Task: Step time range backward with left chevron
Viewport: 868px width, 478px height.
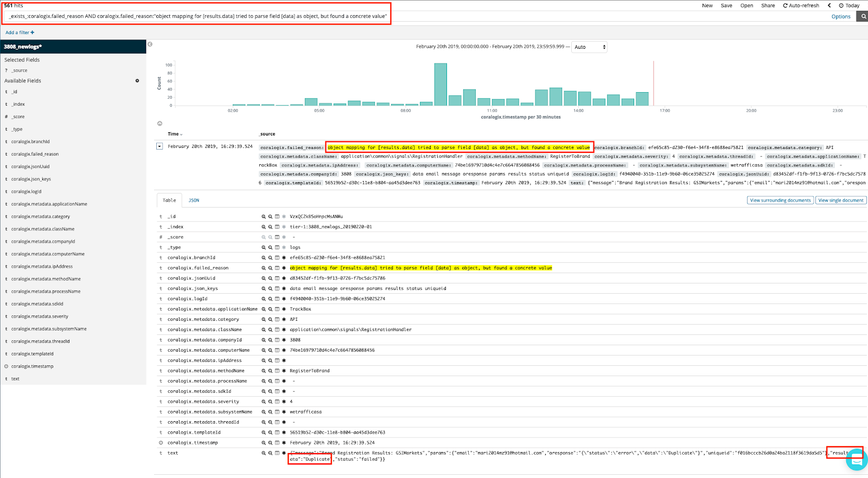Action: (829, 5)
